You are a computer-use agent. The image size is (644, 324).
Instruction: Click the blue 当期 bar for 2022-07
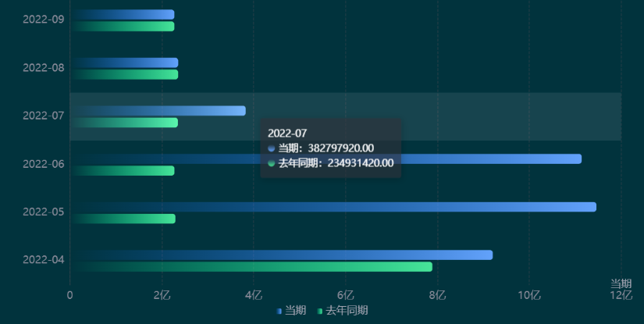158,111
